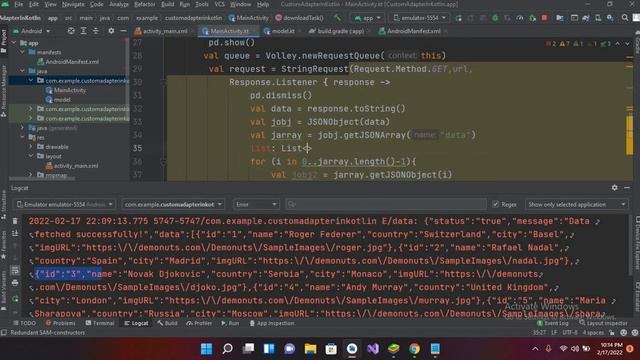Click Expand All icon in Project panel
The image size is (640, 360).
[x=83, y=31]
